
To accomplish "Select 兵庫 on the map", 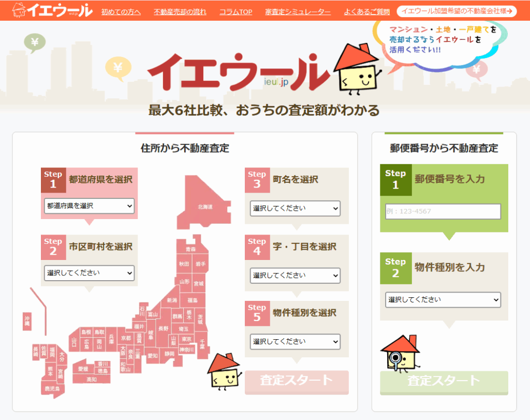I will (112, 339).
